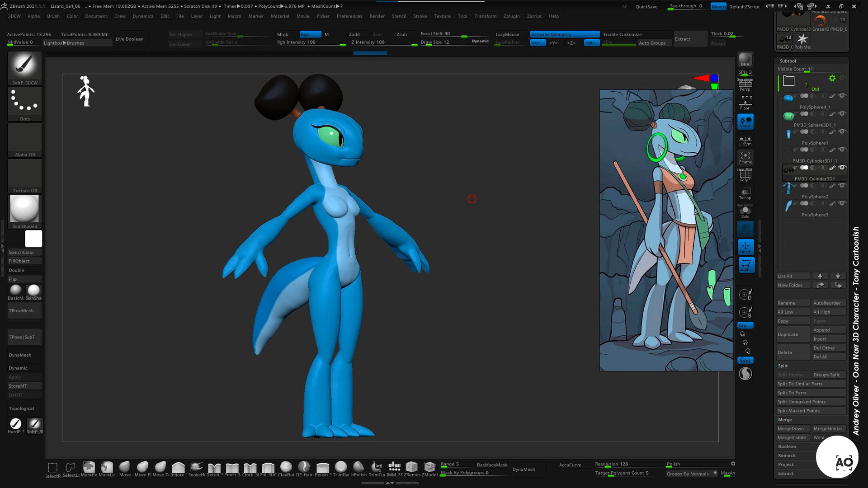Toggle Transp transparency mode
Viewport: 868px width, 488px height.
pos(745,193)
